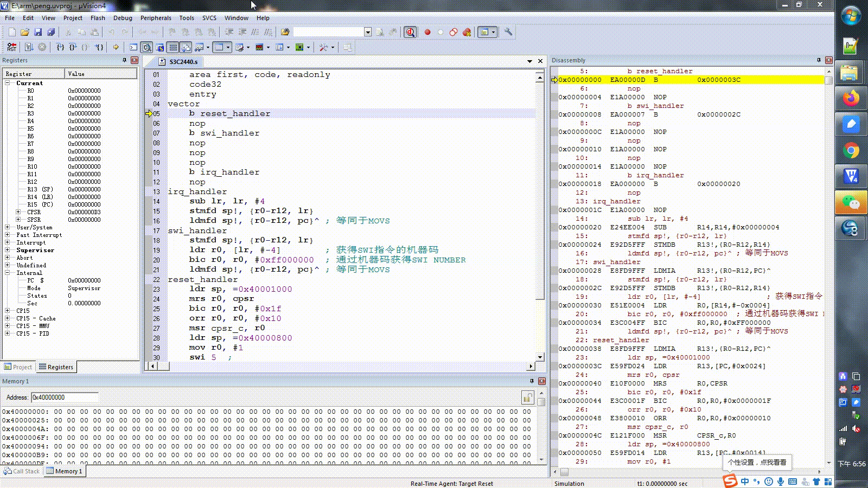
Task: Select the S3C2440.s editor tab
Action: click(x=179, y=62)
